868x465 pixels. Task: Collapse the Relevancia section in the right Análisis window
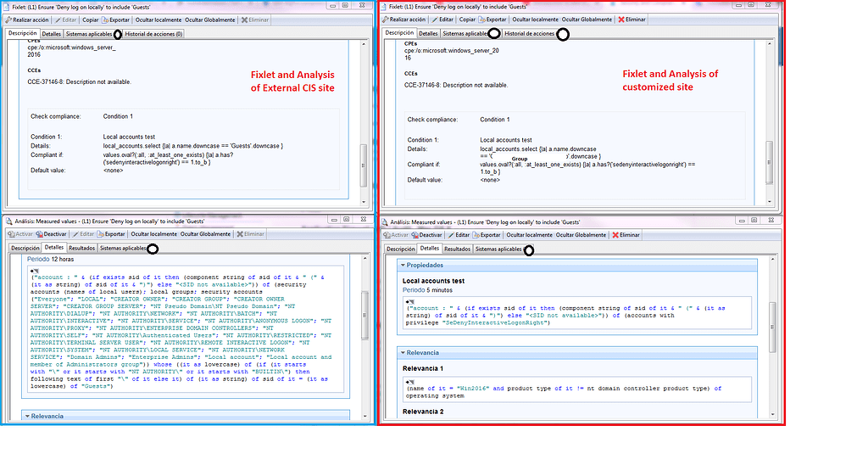point(403,352)
